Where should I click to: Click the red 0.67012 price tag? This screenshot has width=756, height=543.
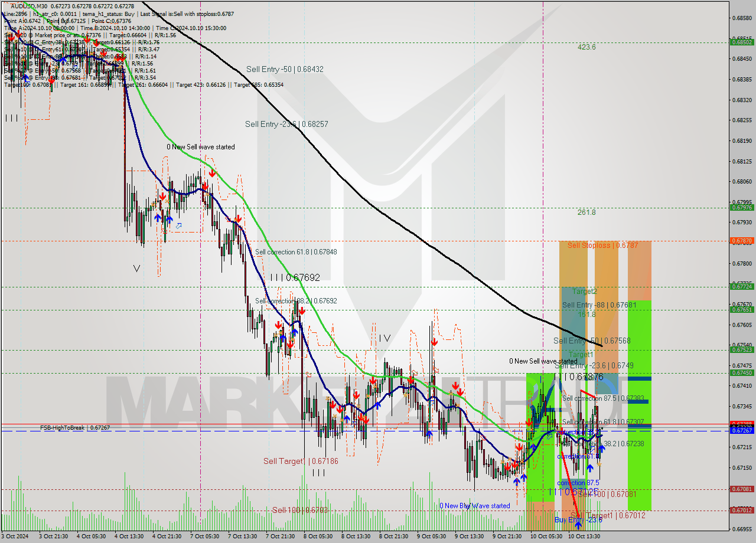742,510
